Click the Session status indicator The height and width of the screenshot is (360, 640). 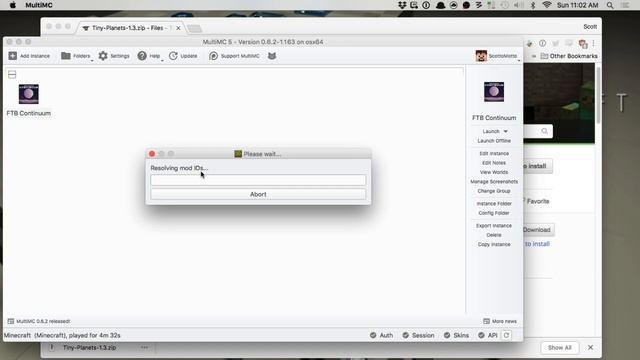point(418,335)
